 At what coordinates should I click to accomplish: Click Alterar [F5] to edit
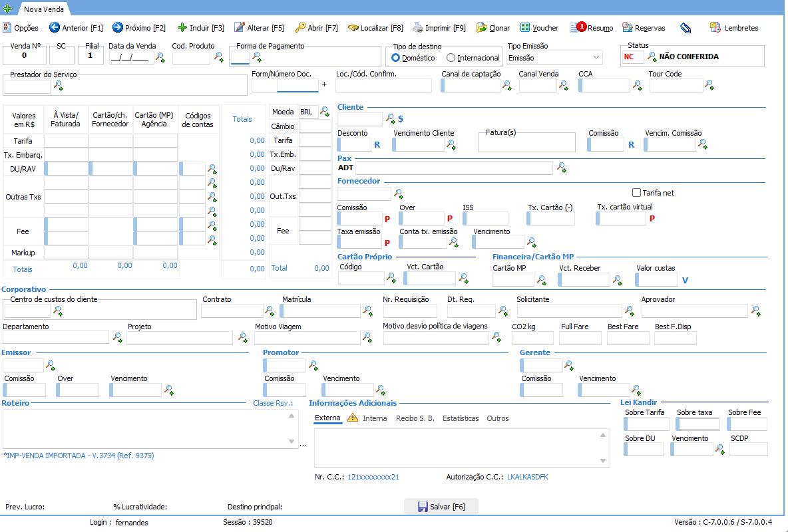[260, 28]
